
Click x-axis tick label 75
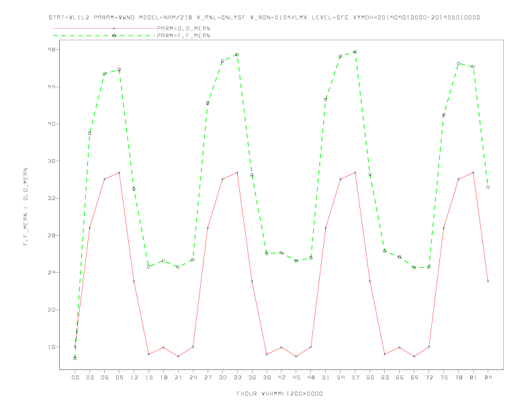click(444, 377)
